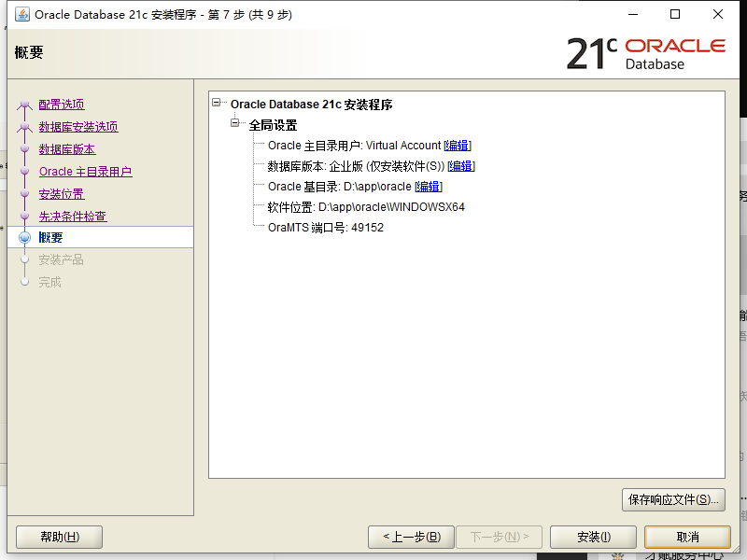Edit the 数据库版本 企业版 setting
This screenshot has width=747, height=560.
tap(461, 166)
